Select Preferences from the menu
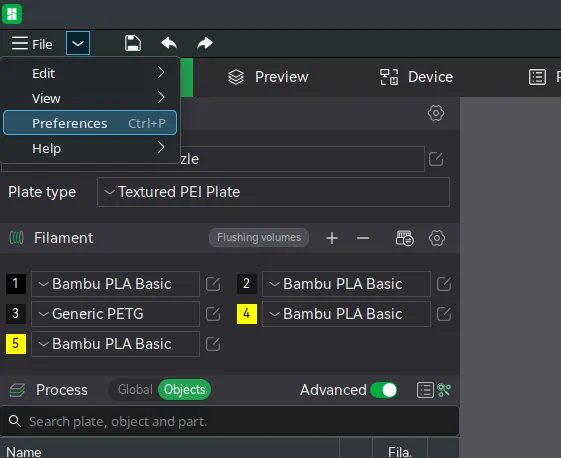Screen dimensions: 561x458 (89, 123)
